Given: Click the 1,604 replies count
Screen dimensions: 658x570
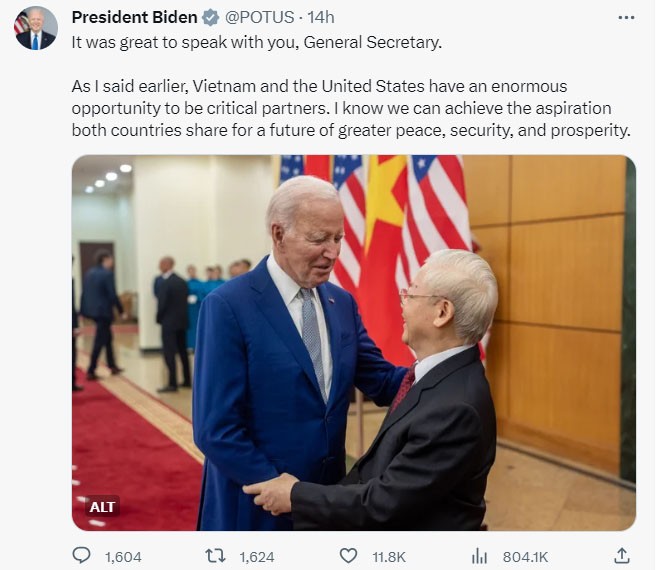Looking at the screenshot, I should click(123, 557).
